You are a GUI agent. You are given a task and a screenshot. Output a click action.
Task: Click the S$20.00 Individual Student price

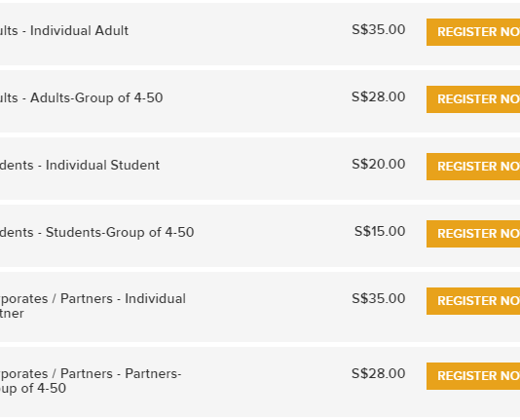[x=379, y=165]
